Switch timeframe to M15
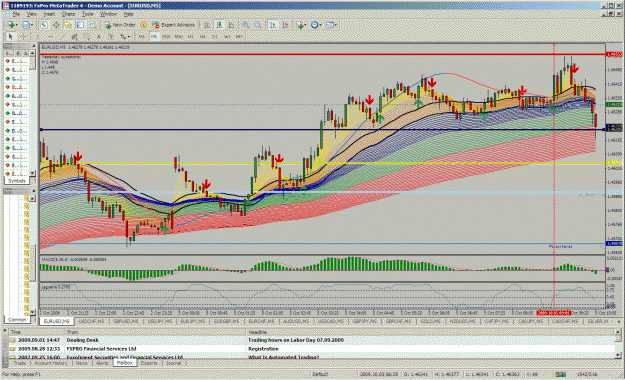The width and height of the screenshot is (625, 380). (166, 36)
